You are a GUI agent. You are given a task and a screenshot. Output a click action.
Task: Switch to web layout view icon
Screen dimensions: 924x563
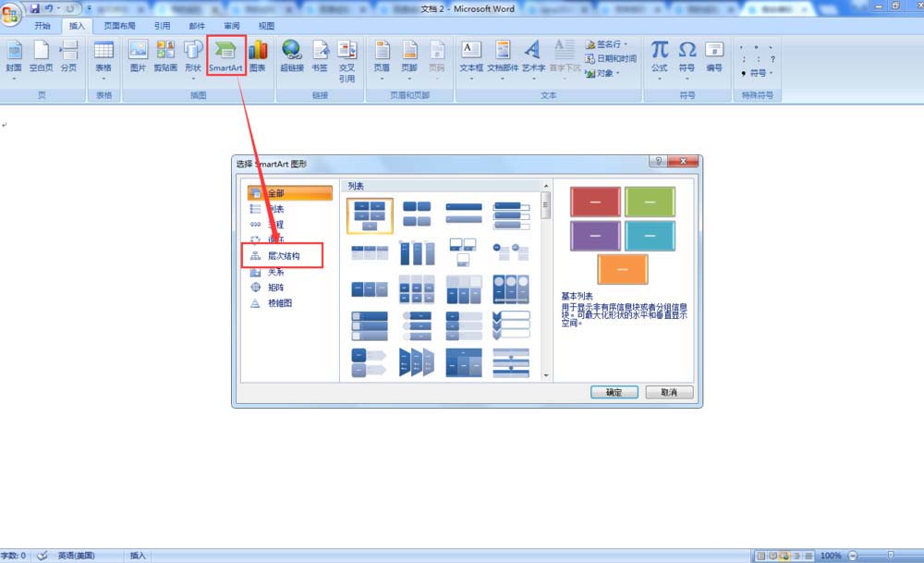[x=784, y=556]
